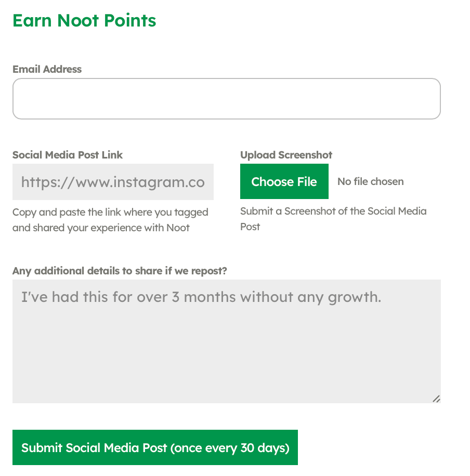Click the word "Post" under upload hint
The image size is (470, 476).
250,227
